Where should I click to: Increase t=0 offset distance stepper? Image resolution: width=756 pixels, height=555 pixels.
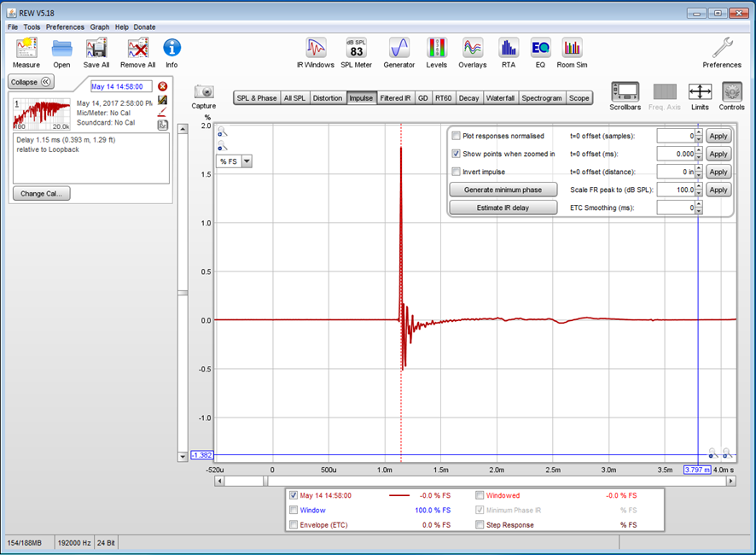click(699, 168)
